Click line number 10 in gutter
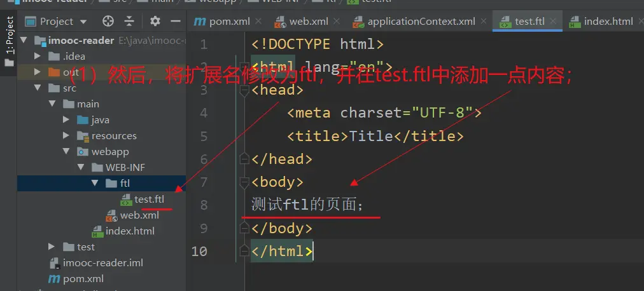Viewport: 644px width, 291px height. (x=200, y=251)
